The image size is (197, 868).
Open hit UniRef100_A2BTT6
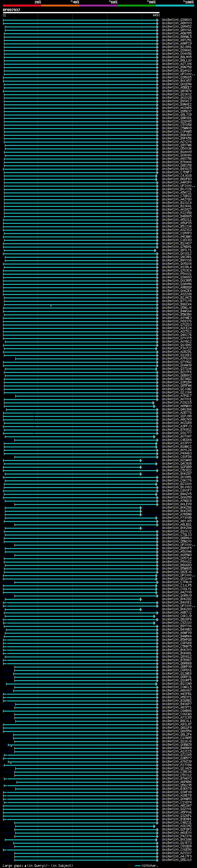pyautogui.click(x=177, y=413)
